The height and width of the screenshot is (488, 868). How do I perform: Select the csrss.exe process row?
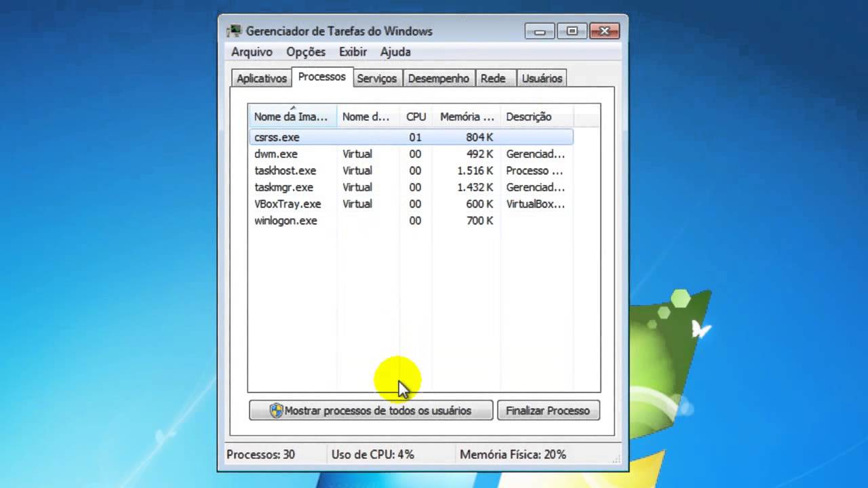[x=411, y=137]
